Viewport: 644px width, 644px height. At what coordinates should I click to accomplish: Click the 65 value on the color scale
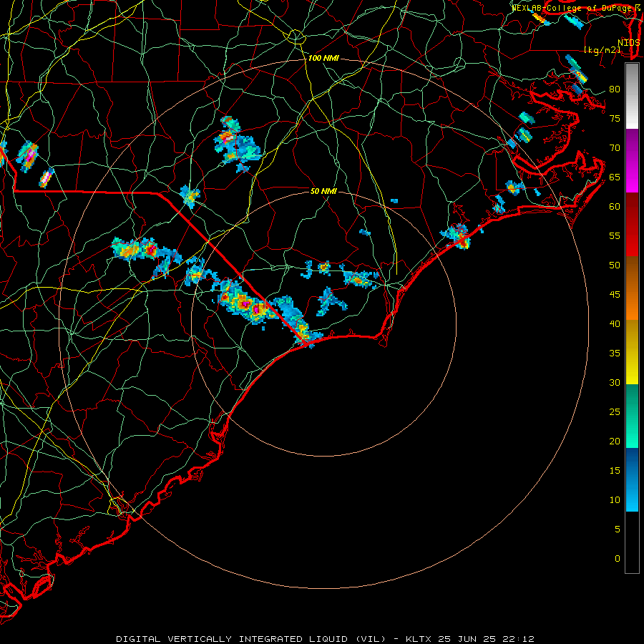click(x=615, y=177)
